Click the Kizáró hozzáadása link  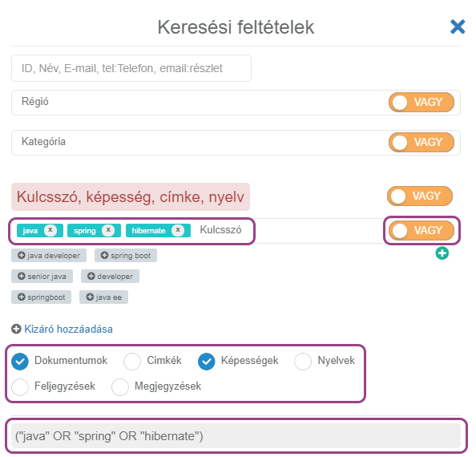tap(68, 330)
